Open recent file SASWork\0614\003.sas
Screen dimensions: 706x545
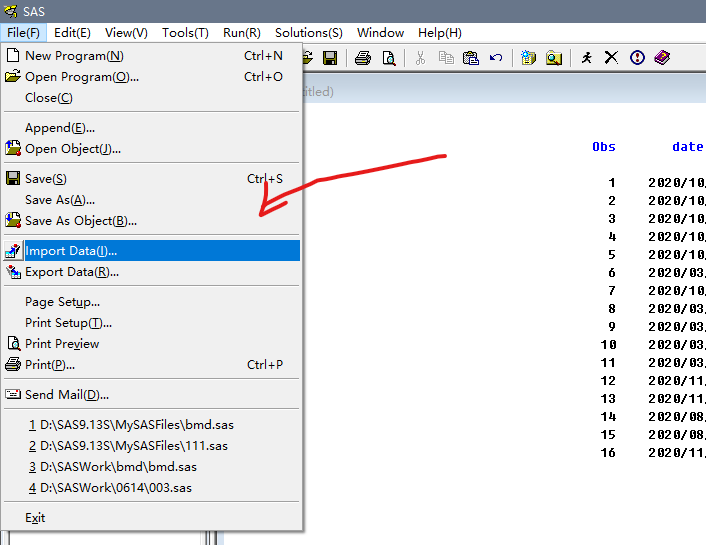click(x=152, y=487)
